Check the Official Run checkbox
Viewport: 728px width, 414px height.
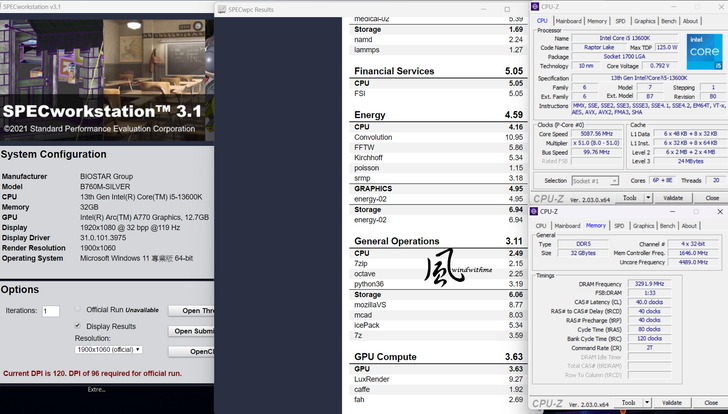coord(78,310)
